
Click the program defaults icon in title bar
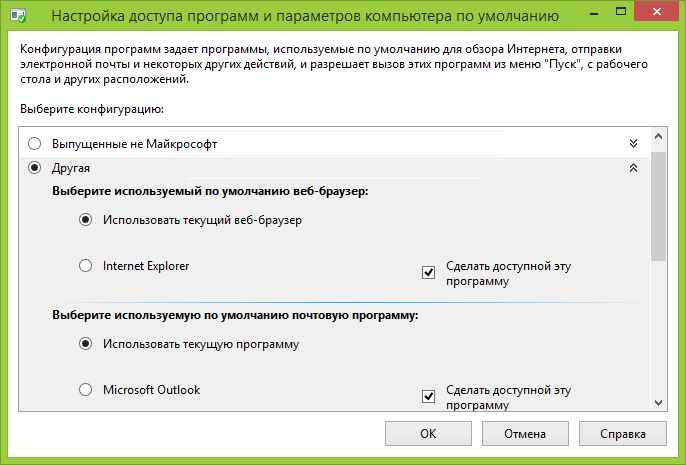(19, 18)
